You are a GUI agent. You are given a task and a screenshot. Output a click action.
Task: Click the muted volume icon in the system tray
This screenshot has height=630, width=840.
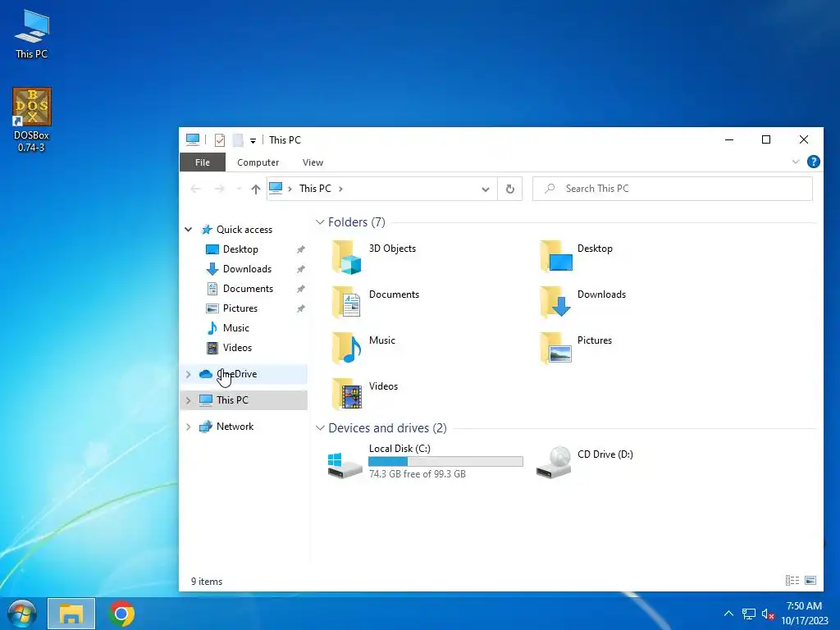pyautogui.click(x=768, y=614)
